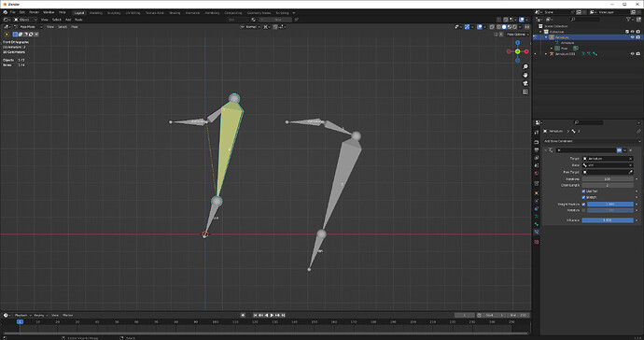The image size is (644, 340).
Task: Click the green Y axis gizmo ball
Action: tap(517, 51)
